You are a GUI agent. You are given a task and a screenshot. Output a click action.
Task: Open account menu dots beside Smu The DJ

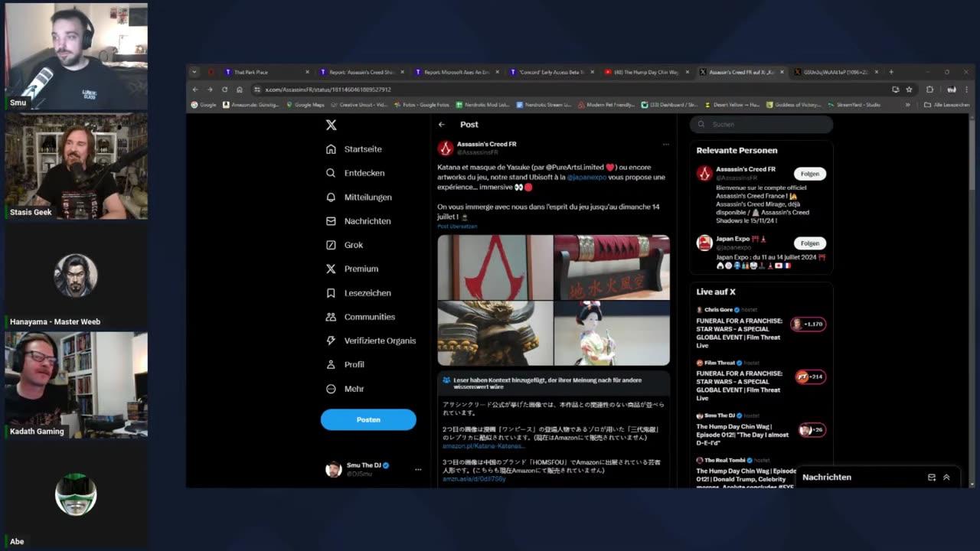tap(418, 469)
